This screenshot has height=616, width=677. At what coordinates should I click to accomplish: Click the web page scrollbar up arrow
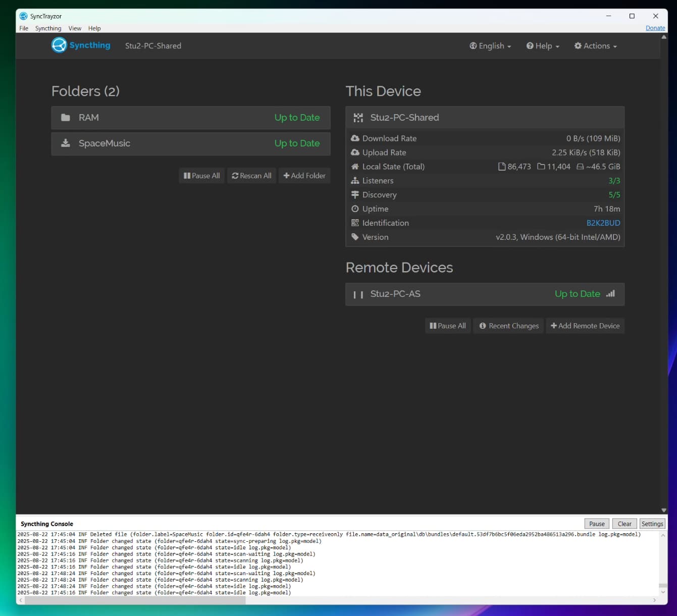664,37
